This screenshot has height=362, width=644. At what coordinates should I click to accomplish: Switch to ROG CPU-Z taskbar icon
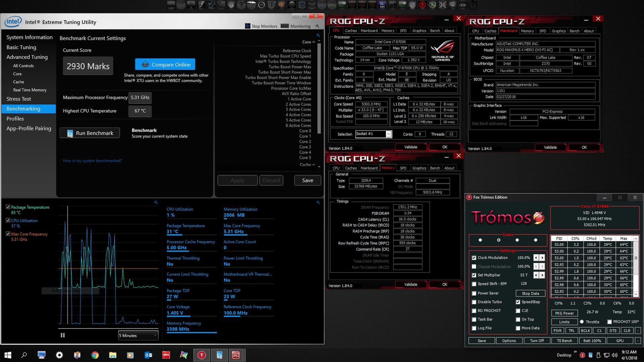click(236, 355)
